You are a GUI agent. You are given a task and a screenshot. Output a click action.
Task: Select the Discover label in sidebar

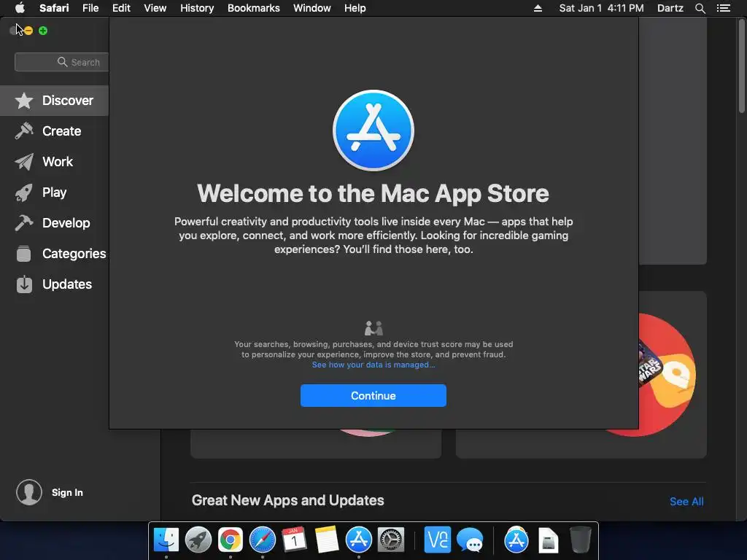(68, 101)
